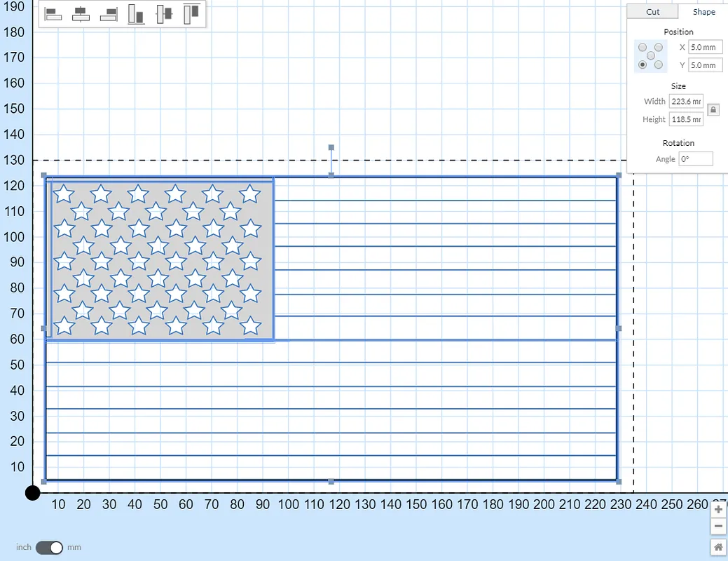Click the Y position field
Viewport: 728px width, 561px height.
[x=706, y=65]
